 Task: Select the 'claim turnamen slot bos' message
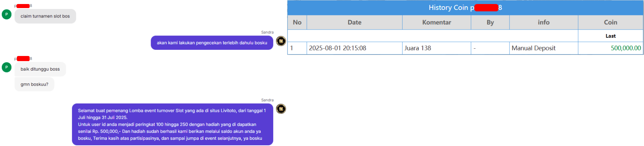coord(45,16)
